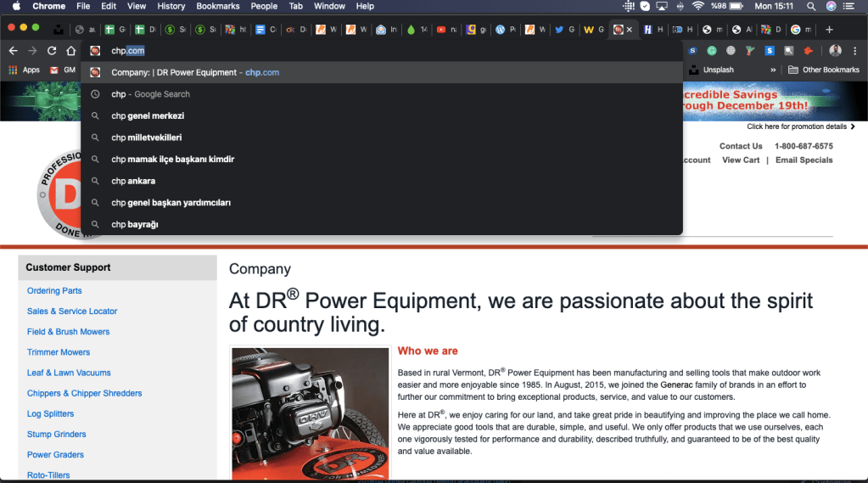Select the 'chp genel merkezi' suggestion
Viewport: 868px width, 483px height.
(148, 115)
